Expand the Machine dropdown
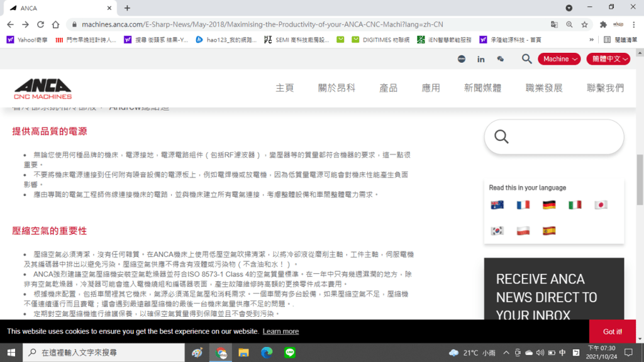Viewport: 644px width, 362px height. [560, 59]
